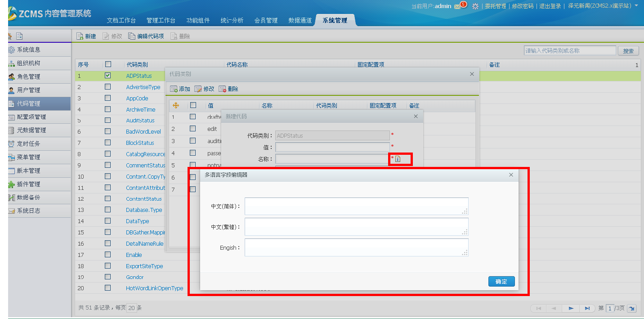
Task: Click 删除 icon in 代码类别 dialog
Action: point(222,89)
